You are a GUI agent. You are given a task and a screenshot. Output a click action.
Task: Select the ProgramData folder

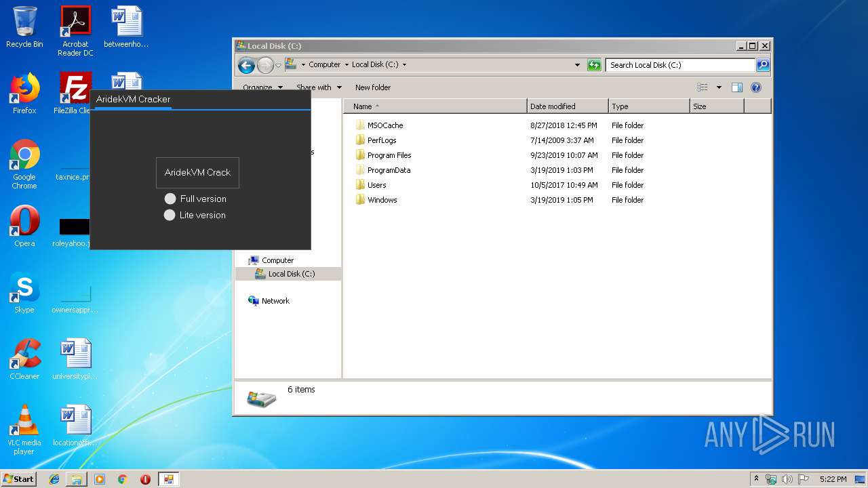[389, 170]
